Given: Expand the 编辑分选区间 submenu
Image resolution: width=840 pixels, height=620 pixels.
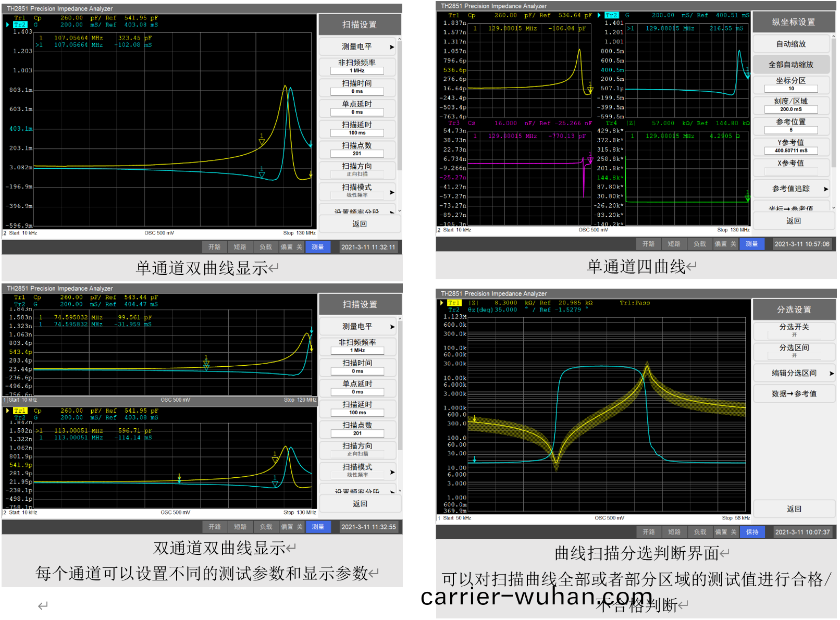Looking at the screenshot, I should 831,373.
